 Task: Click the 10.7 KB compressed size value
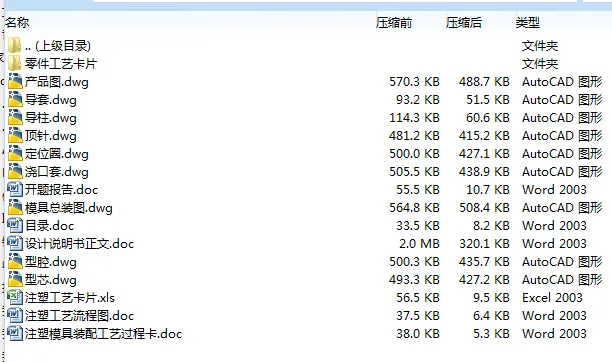click(487, 189)
